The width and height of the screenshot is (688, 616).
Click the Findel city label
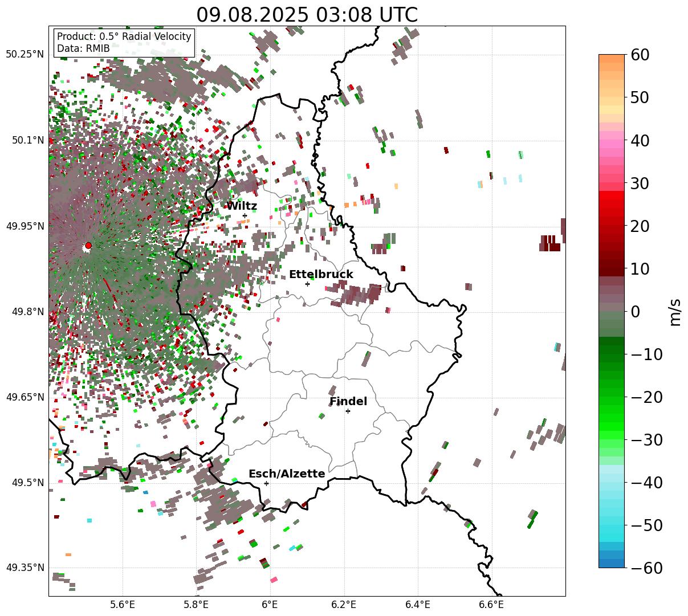click(348, 402)
